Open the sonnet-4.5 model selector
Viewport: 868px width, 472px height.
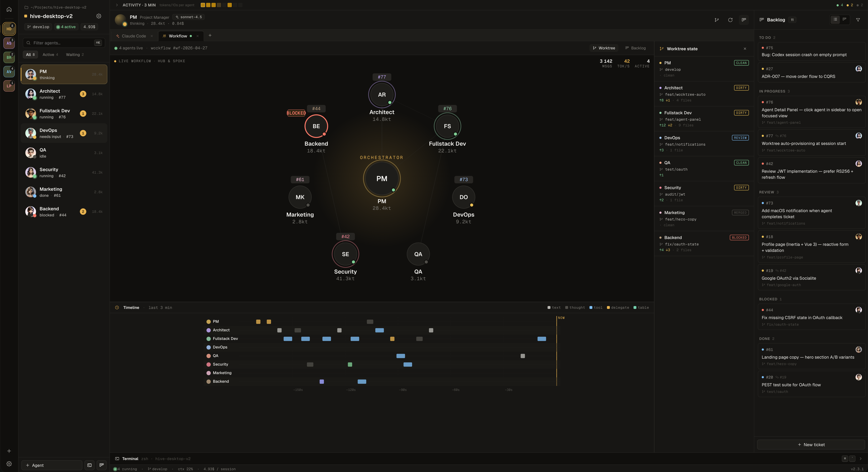[189, 17]
